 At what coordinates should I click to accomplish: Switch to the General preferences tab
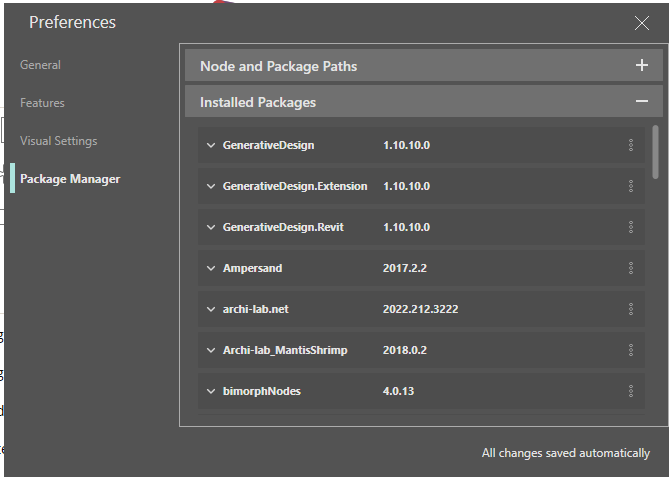coord(40,65)
